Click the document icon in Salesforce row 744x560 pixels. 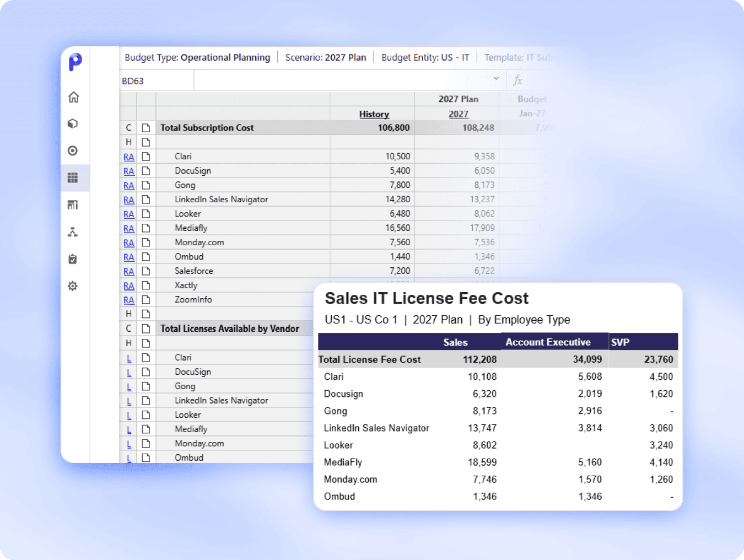coord(146,271)
